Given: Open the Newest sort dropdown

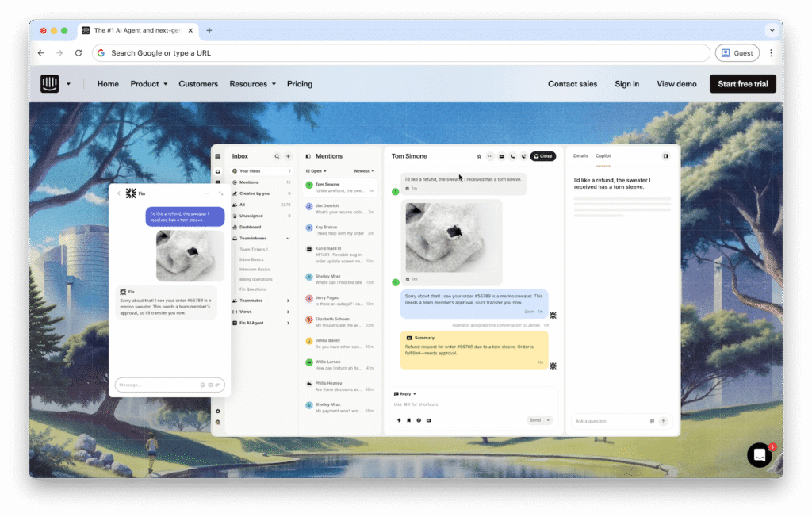Looking at the screenshot, I should [364, 171].
